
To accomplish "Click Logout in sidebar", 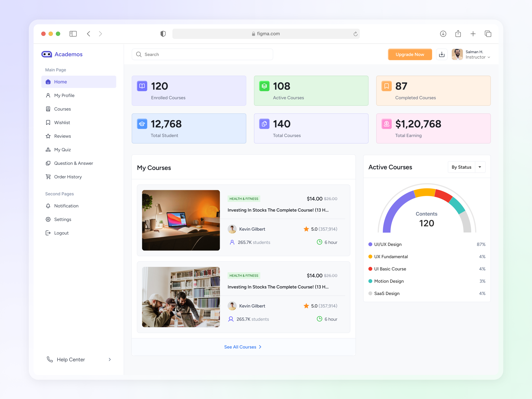I will point(79,233).
